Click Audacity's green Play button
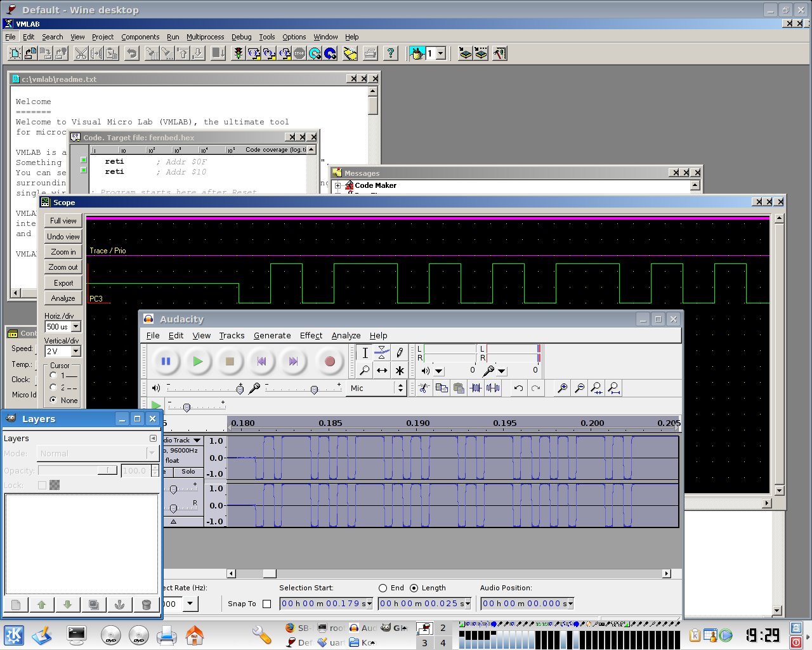Viewport: 812px width, 650px height. [198, 361]
